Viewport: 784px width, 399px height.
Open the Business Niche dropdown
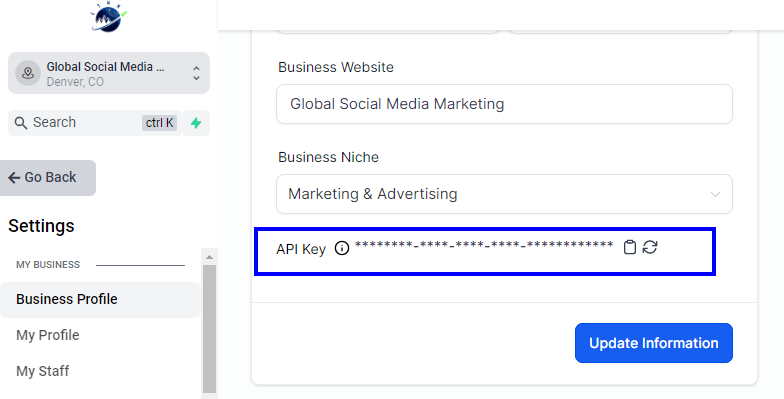504,194
